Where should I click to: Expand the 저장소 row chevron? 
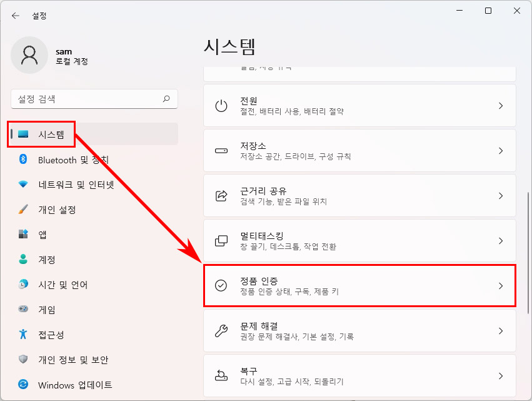pyautogui.click(x=502, y=150)
